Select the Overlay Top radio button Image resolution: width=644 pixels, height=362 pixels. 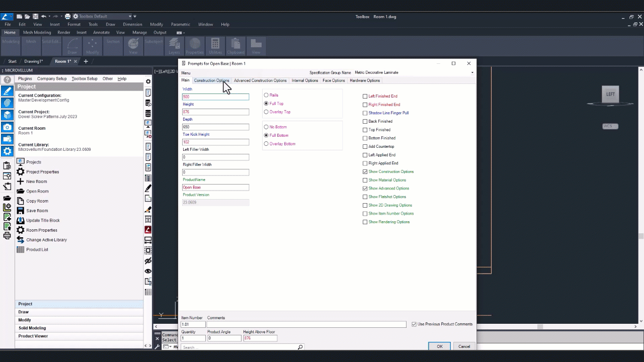click(x=266, y=112)
